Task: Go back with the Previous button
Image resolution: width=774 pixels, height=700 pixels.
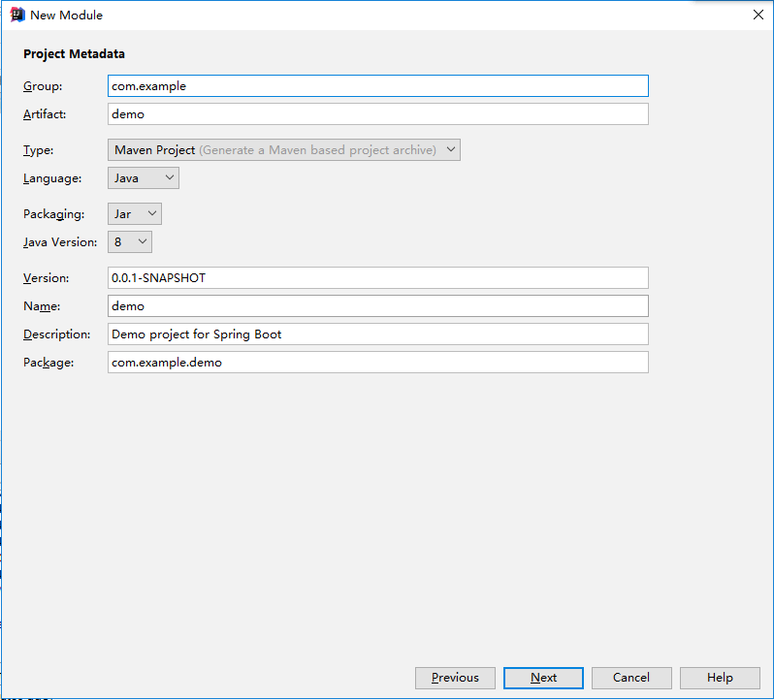Action: pyautogui.click(x=455, y=678)
